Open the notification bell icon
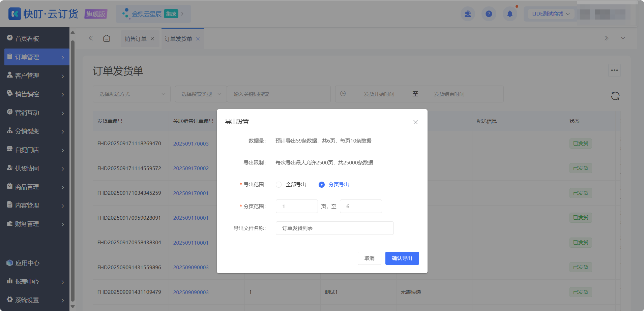This screenshot has height=311, width=644. (510, 14)
